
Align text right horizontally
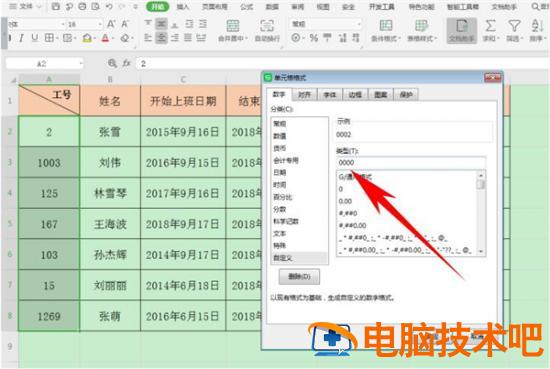175,37
